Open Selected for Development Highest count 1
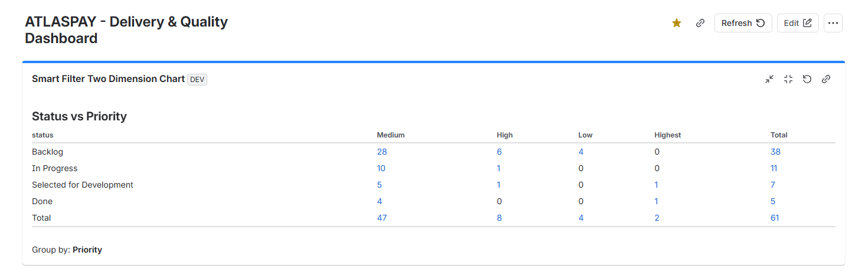The image size is (868, 275). tap(657, 185)
